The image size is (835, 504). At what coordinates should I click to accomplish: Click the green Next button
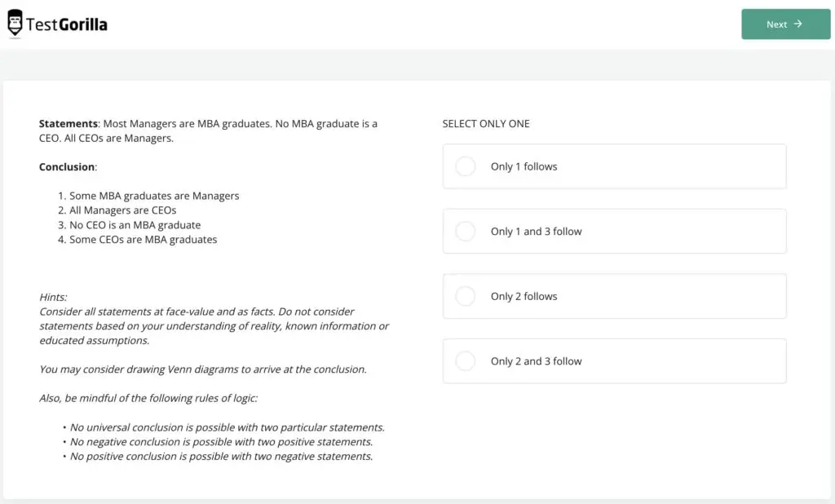tap(784, 24)
